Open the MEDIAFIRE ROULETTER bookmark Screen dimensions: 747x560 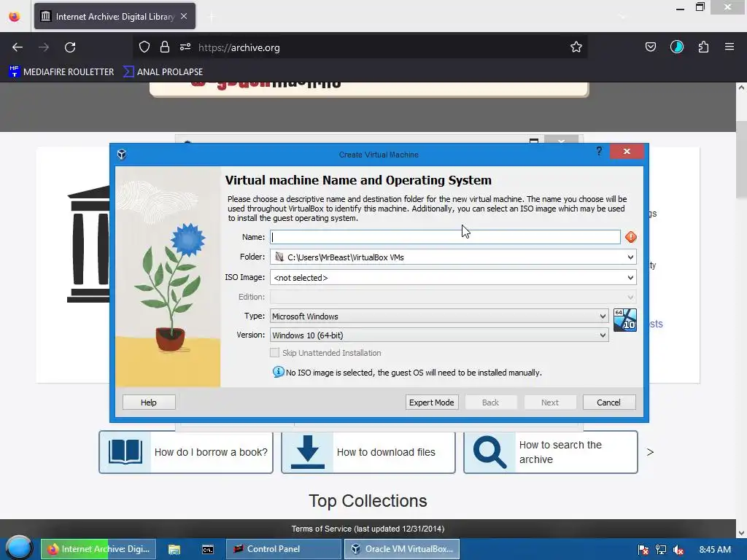[x=61, y=72]
